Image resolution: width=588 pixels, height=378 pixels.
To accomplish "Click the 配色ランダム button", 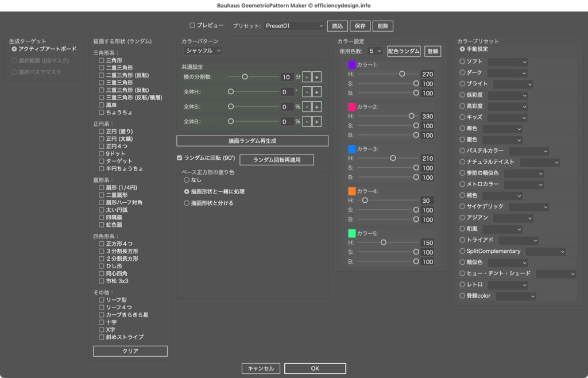I will [404, 51].
